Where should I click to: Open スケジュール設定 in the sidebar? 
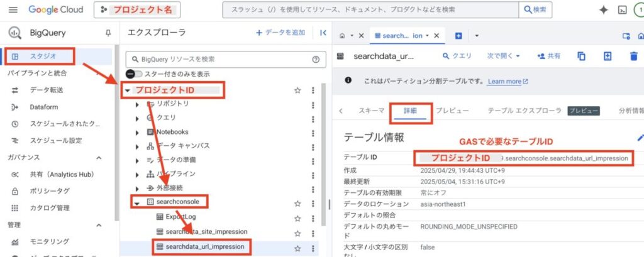(x=57, y=140)
